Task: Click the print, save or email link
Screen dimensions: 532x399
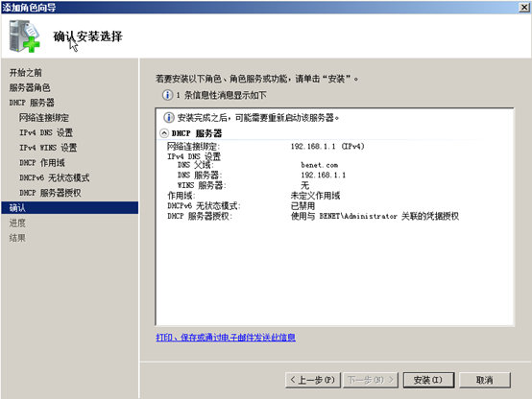Action: [226, 338]
